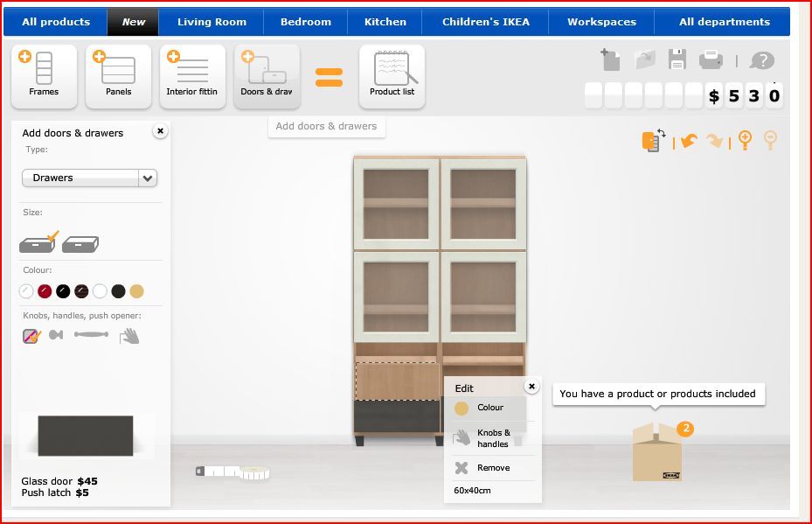The height and width of the screenshot is (524, 812).
Task: Select the first (checked) drawer size
Action: tap(38, 242)
